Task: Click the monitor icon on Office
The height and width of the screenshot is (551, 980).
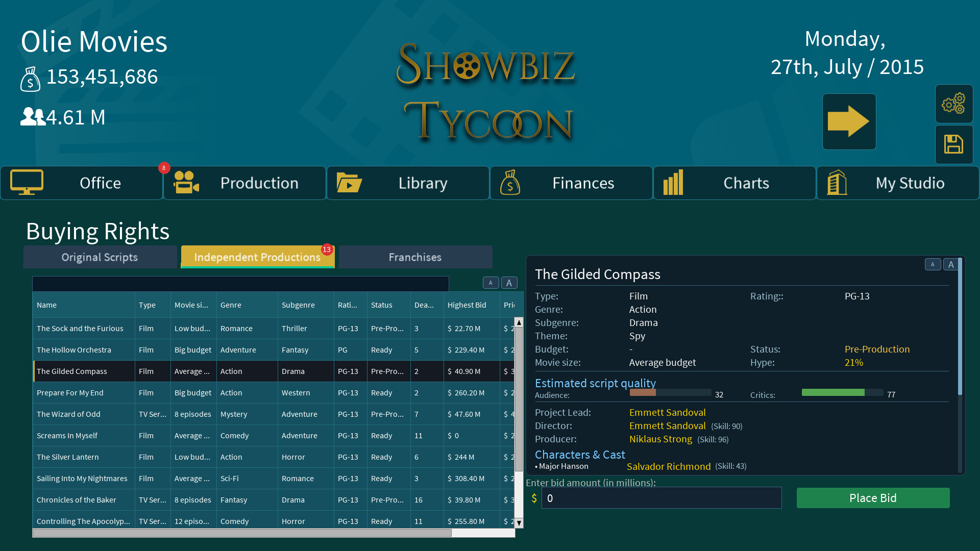Action: (x=27, y=182)
